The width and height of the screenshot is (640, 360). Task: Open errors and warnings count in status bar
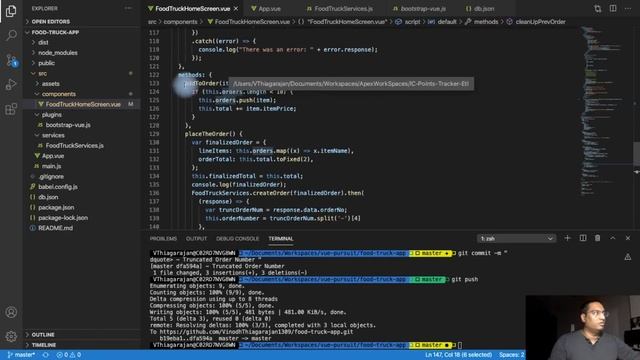[69, 355]
